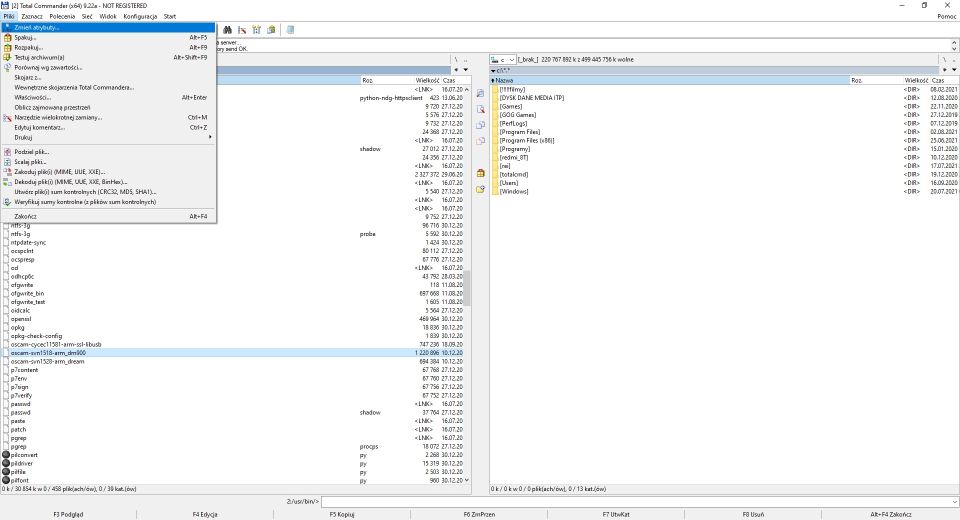Click the command line input field

(638, 501)
